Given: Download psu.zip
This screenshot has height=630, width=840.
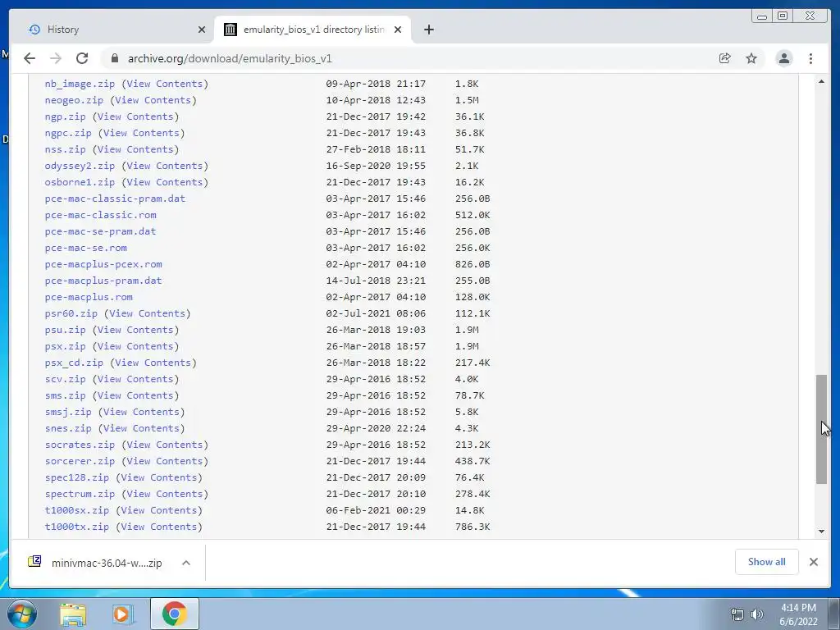Looking at the screenshot, I should click(66, 330).
